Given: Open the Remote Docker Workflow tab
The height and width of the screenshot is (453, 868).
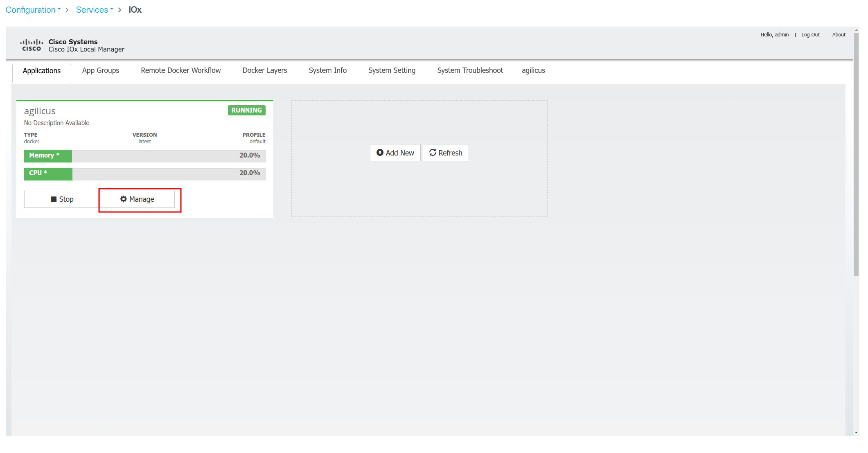Looking at the screenshot, I should [181, 70].
